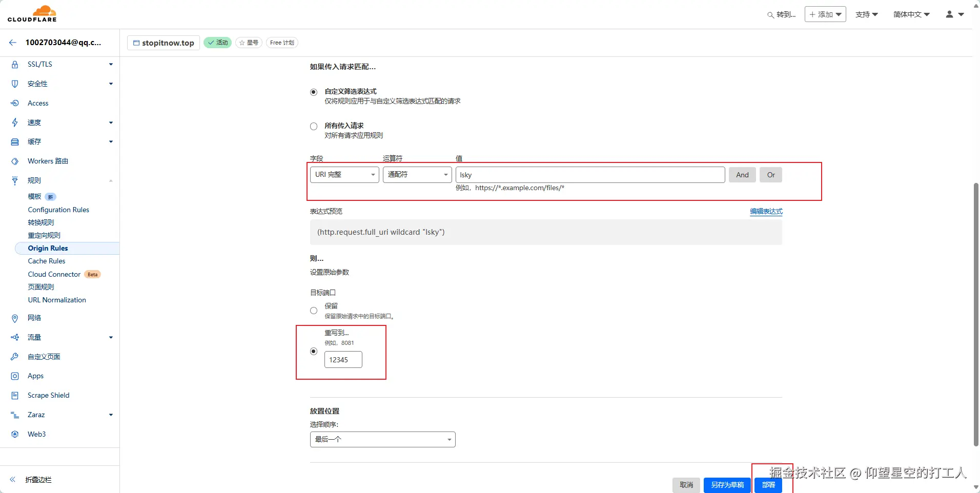This screenshot has width=980, height=493.
Task: Click the Access sidebar icon
Action: tap(15, 103)
